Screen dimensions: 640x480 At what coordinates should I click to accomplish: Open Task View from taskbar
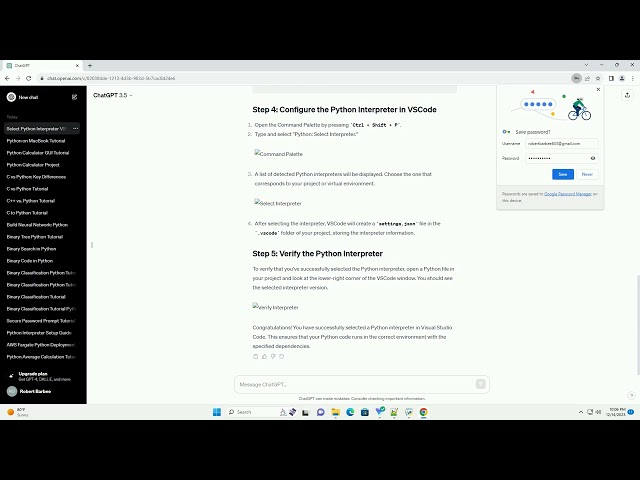pos(305,412)
